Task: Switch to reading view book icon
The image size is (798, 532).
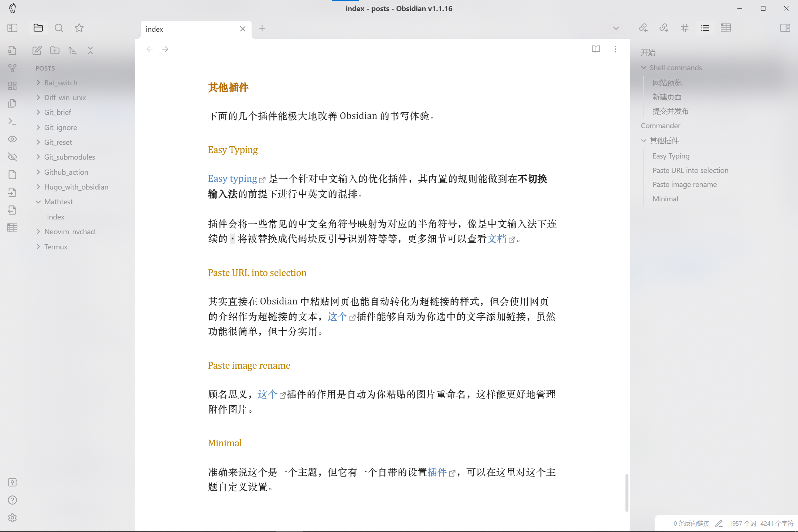Action: click(596, 49)
